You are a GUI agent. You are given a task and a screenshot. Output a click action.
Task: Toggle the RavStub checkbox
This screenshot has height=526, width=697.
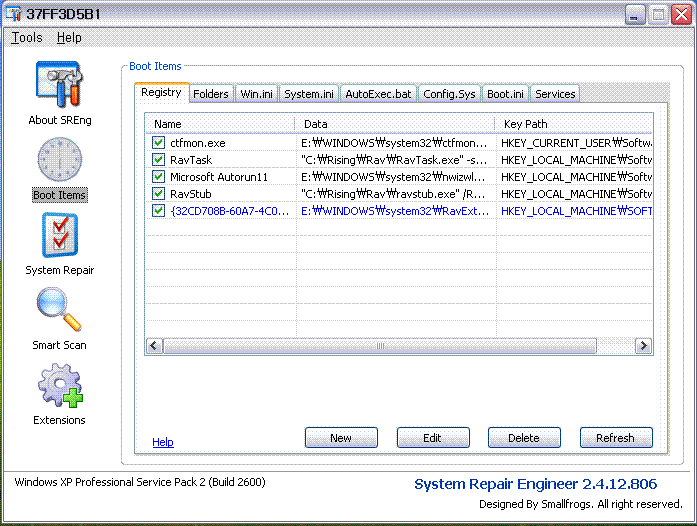[158, 194]
